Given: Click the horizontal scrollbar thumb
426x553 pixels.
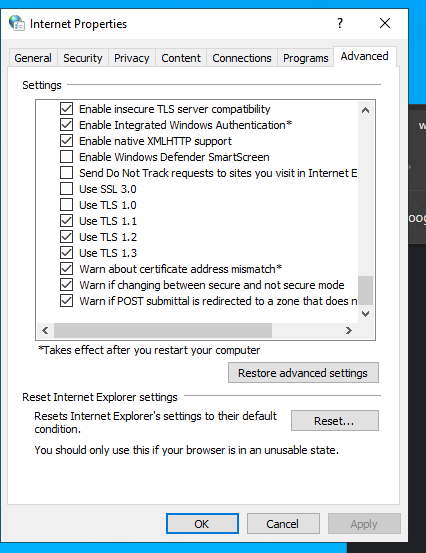Looking at the screenshot, I should pyautogui.click(x=163, y=330).
